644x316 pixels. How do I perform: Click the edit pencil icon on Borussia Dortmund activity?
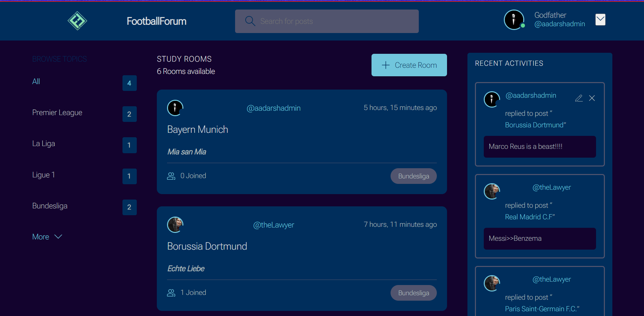pos(579,98)
